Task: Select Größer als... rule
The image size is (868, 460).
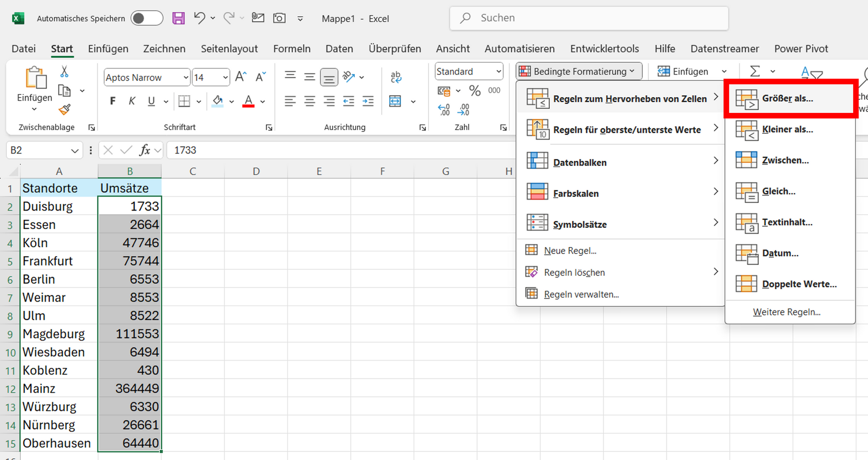Action: [791, 99]
